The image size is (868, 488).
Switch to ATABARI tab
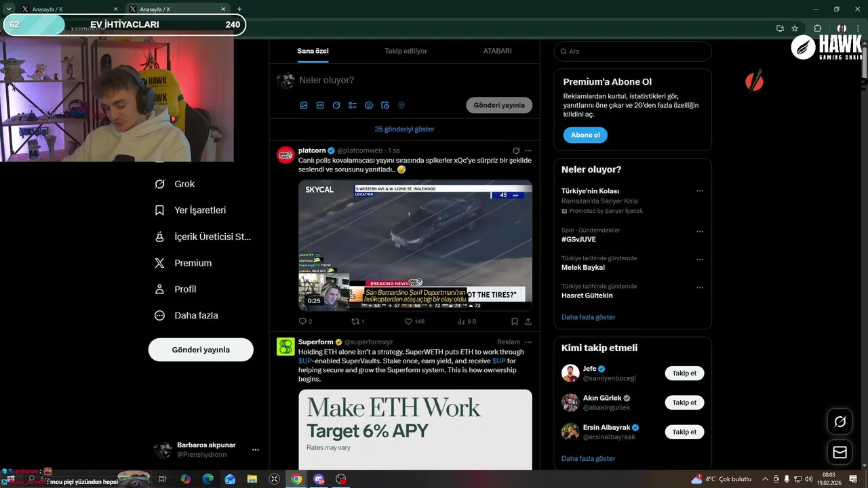pyautogui.click(x=497, y=51)
